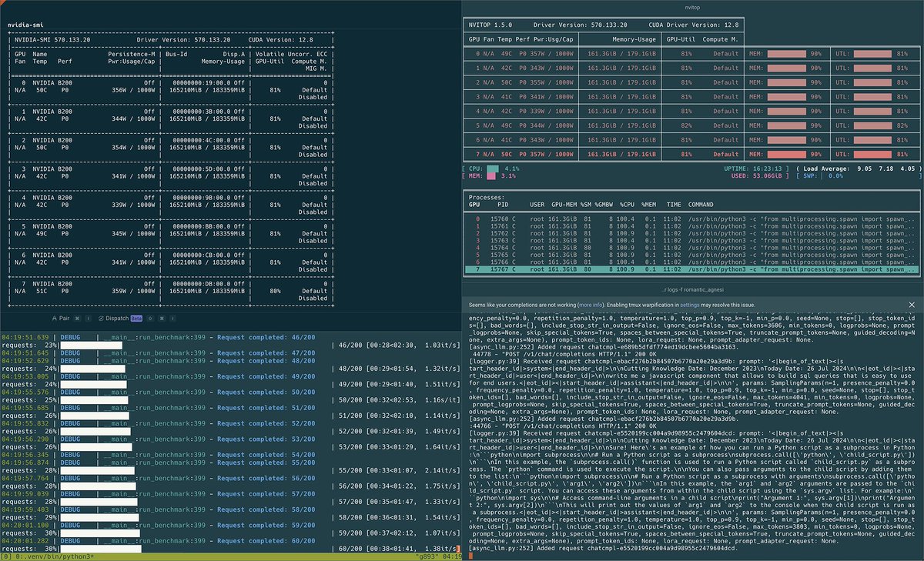Screen dimensions: 924x561
Task: Open the "more info" link
Action: click(590, 303)
